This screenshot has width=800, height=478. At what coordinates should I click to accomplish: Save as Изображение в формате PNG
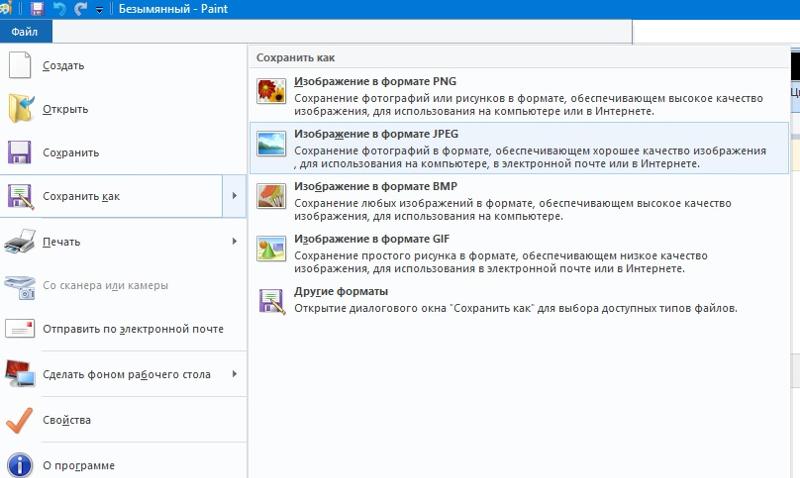click(x=519, y=95)
